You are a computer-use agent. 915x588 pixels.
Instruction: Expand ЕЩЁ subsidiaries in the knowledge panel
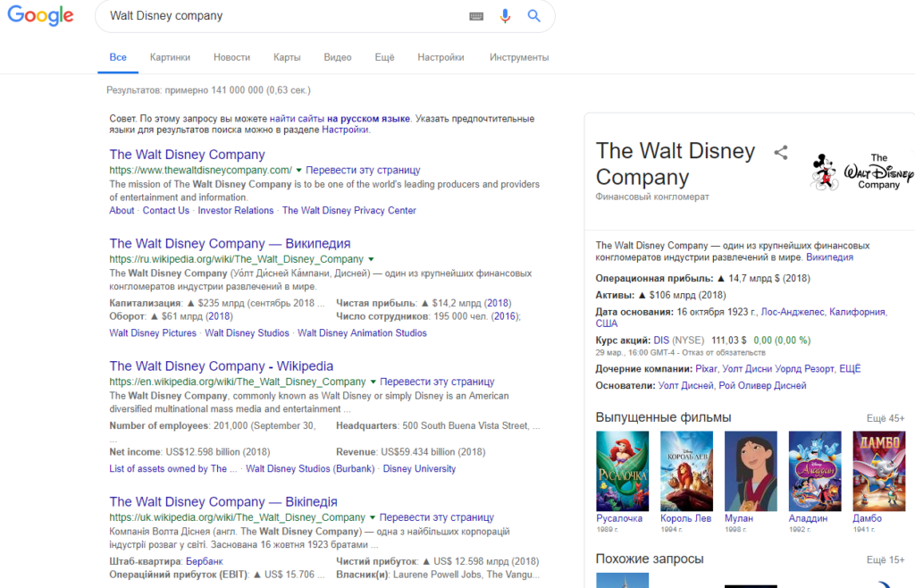(850, 369)
